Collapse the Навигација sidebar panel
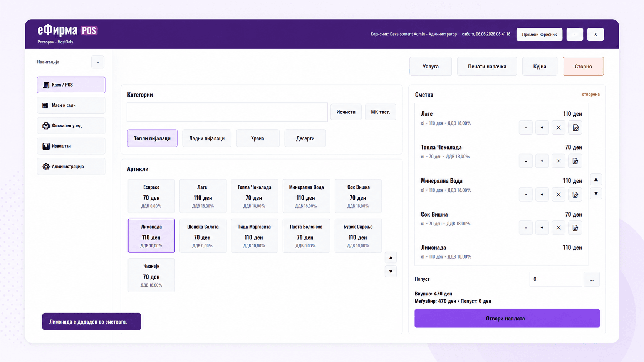644x362 pixels. (98, 62)
